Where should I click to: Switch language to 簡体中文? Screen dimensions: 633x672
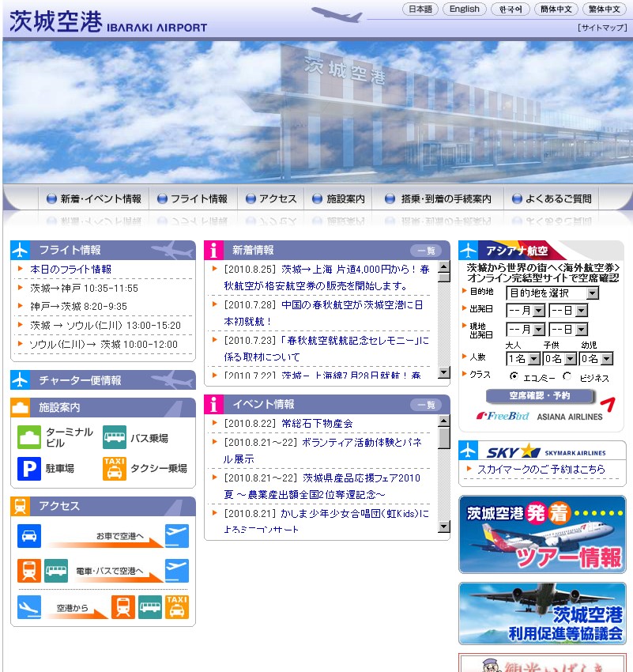[x=556, y=9]
